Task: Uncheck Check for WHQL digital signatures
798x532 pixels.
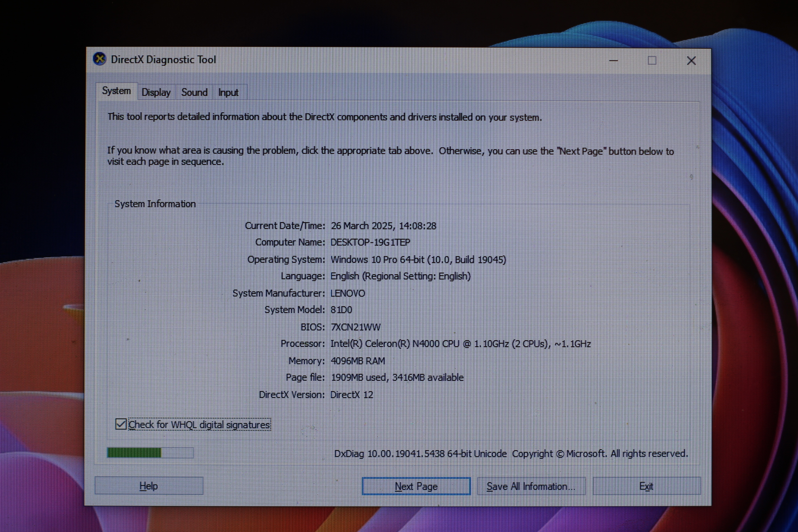Action: (121, 424)
